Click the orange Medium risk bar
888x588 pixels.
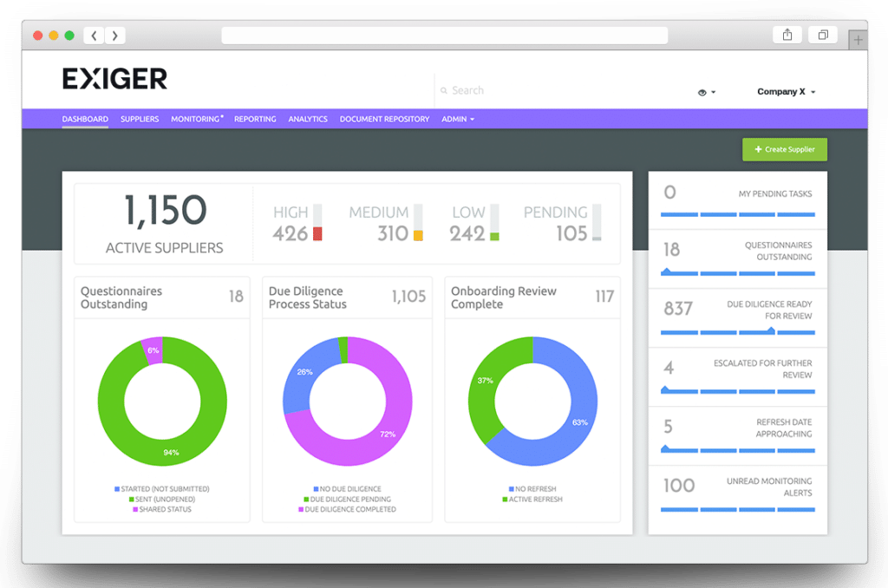pyautogui.click(x=419, y=236)
